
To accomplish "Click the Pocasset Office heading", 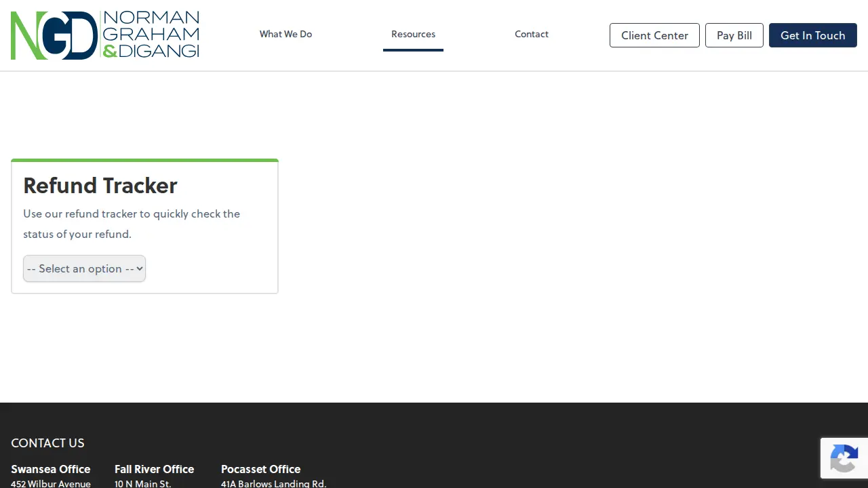I will pyautogui.click(x=260, y=469).
